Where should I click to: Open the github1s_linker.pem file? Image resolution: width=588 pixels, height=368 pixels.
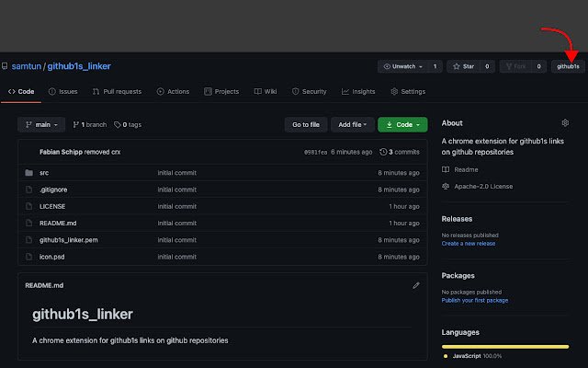point(69,240)
